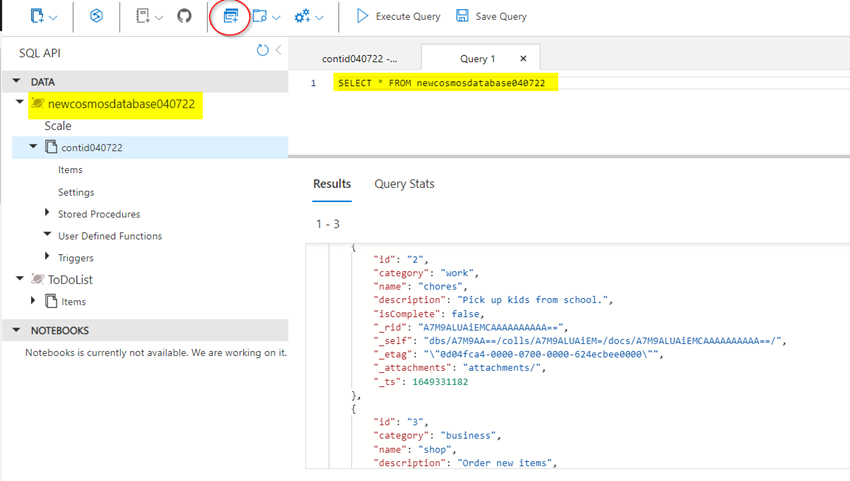Collapse the newcosmosdatabase040722 node
Viewport: 850px width, 481px height.
[20, 102]
